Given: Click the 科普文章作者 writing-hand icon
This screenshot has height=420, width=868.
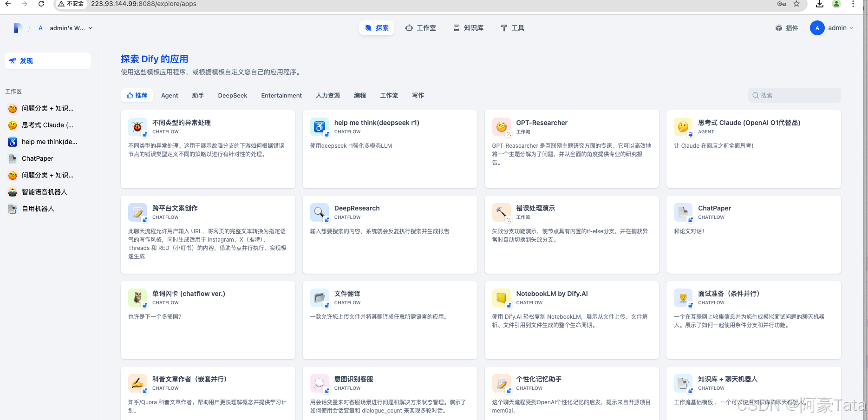Looking at the screenshot, I should point(137,383).
